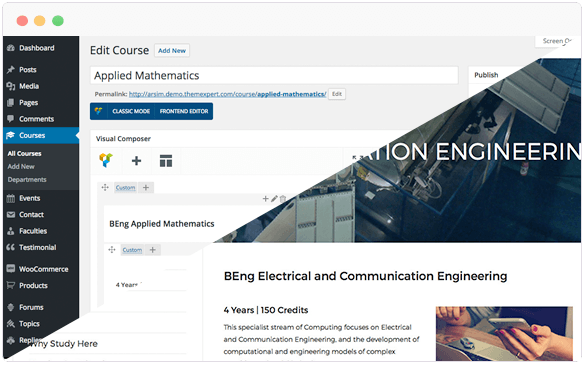Add a column with plus next to Custom
This screenshot has height=366, width=585.
click(x=146, y=187)
